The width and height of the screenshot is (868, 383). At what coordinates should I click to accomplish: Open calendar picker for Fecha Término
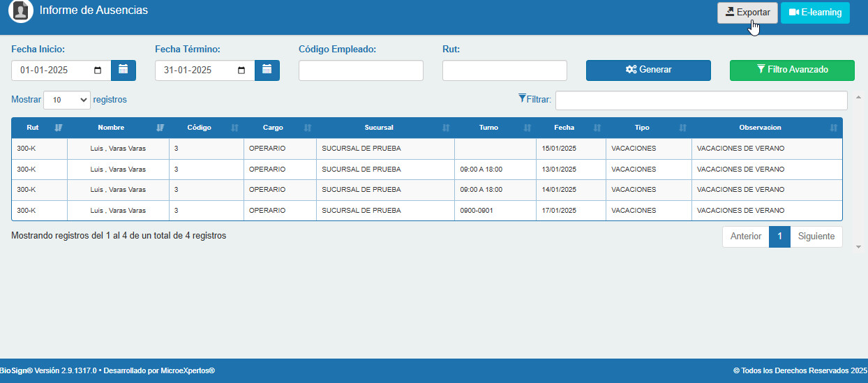click(267, 70)
